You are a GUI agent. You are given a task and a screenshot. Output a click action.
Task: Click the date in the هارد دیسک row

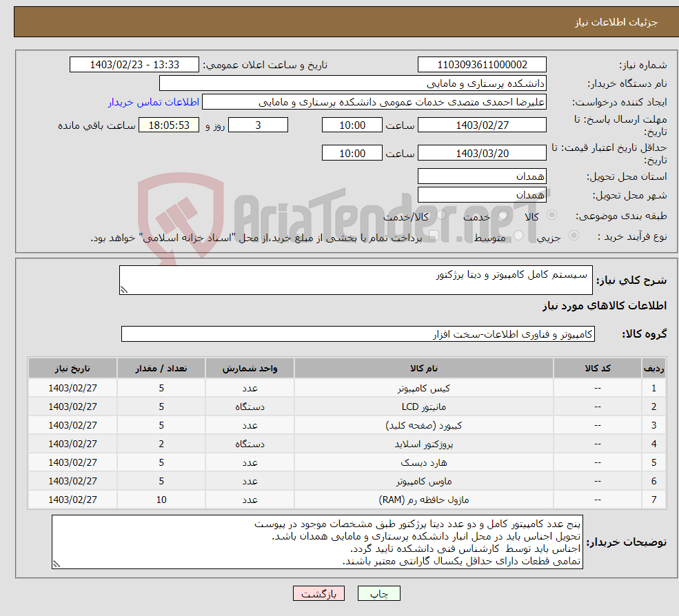(73, 463)
